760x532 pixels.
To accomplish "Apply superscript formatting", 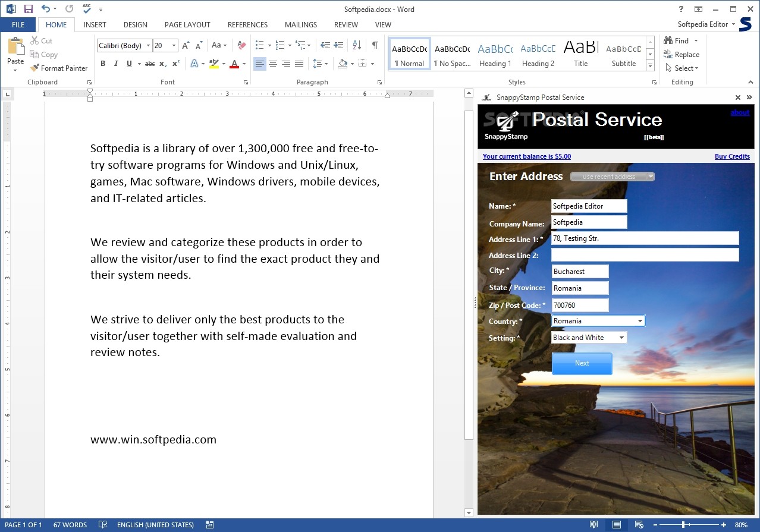I will click(x=176, y=64).
